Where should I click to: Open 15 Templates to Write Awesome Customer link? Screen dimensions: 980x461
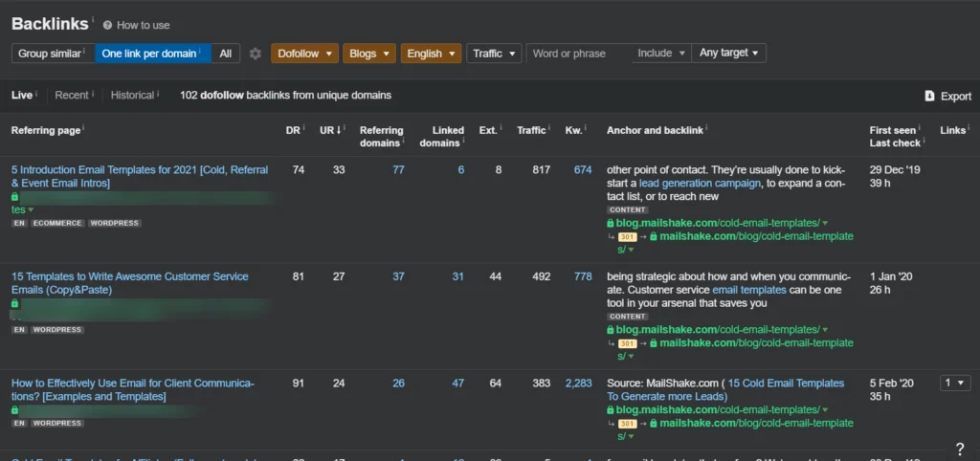tap(130, 283)
